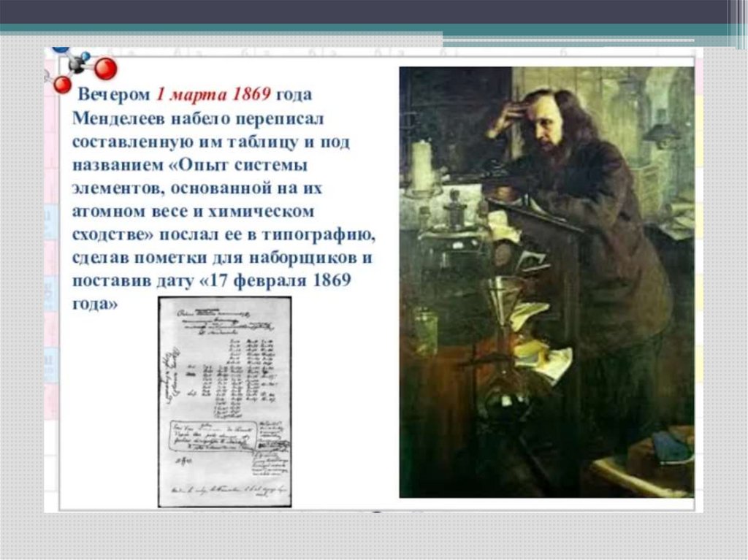Click the final word 'года»'
The height and width of the screenshot is (560, 748).
tap(95, 304)
